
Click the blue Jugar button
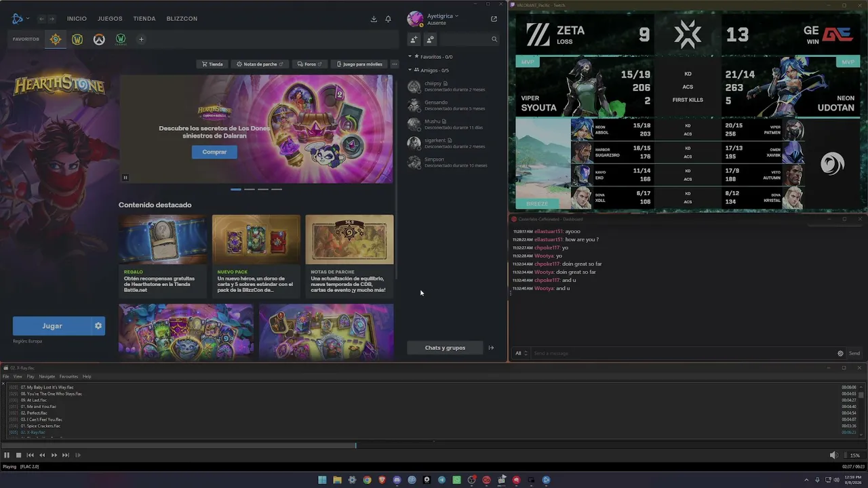click(52, 326)
